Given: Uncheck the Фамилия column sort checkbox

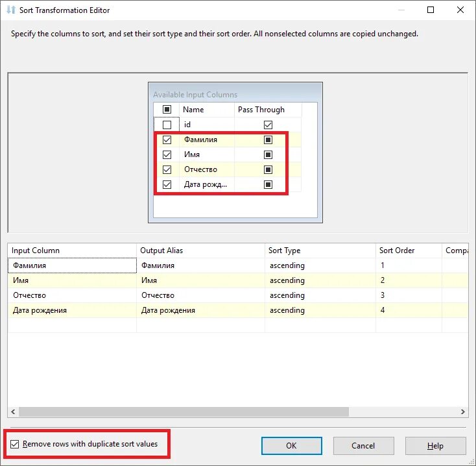Looking at the screenshot, I should (x=167, y=140).
